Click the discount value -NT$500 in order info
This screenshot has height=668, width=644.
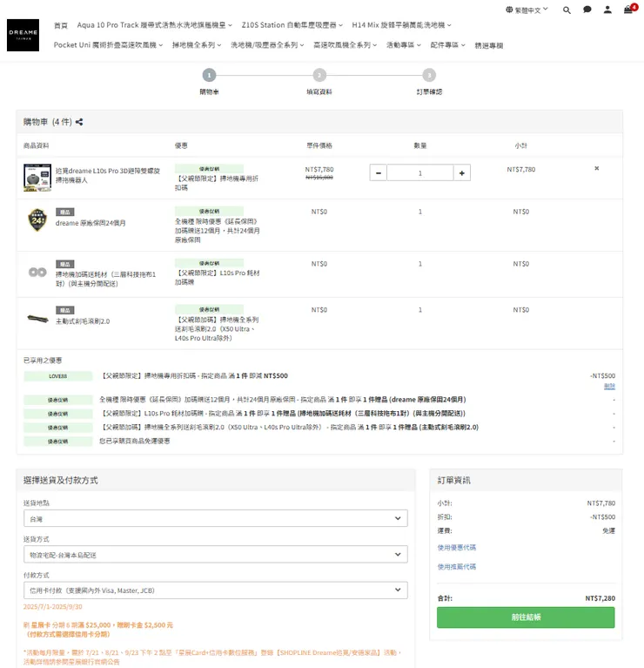pyautogui.click(x=603, y=516)
